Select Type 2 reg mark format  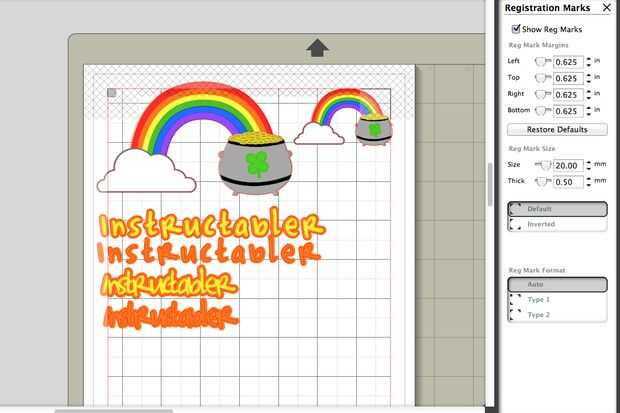pyautogui.click(x=557, y=315)
